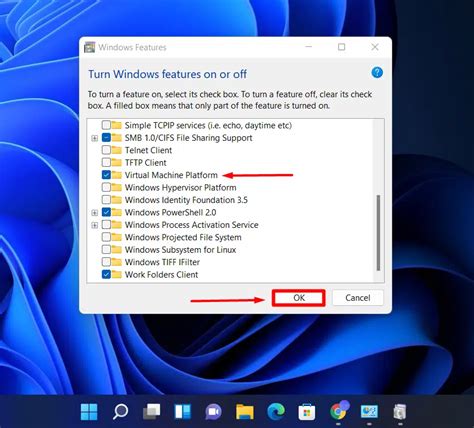The image size is (474, 428).
Task: Select the "Windows TIFF IFilter" label
Action: pos(162,262)
